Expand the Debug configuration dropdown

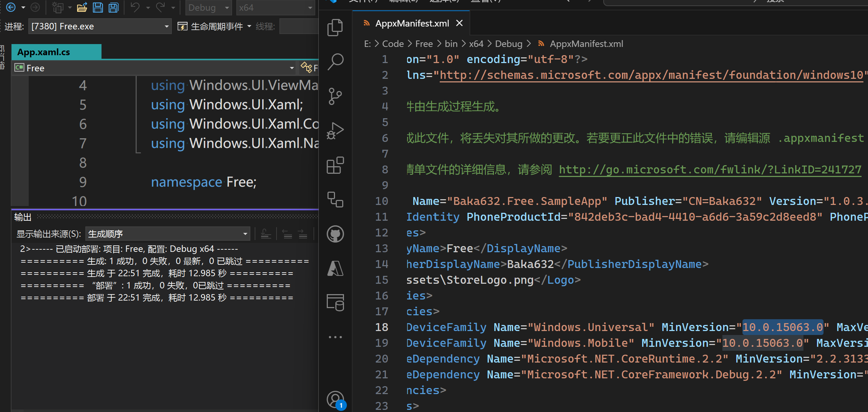208,8
